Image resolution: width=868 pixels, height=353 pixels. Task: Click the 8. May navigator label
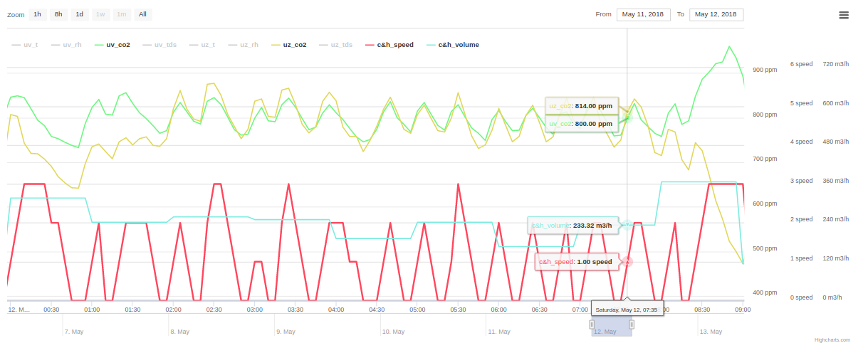179,332
